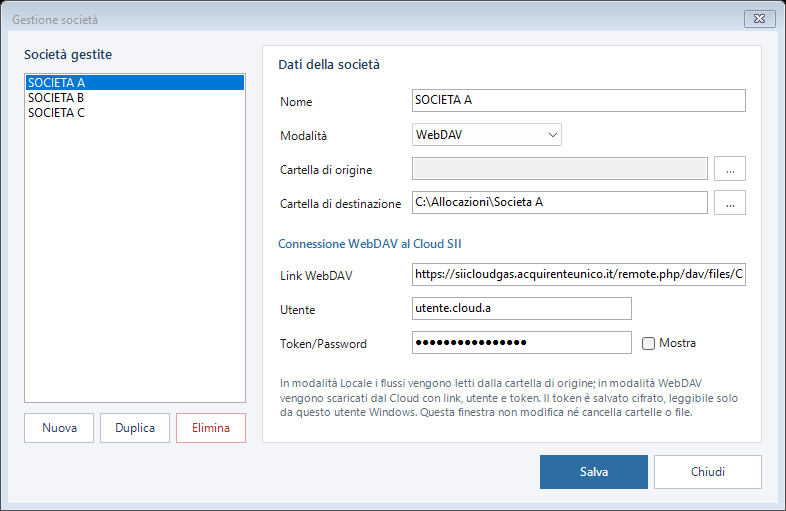Image resolution: width=786 pixels, height=511 pixels.
Task: Click the Utente field
Action: 522,308
